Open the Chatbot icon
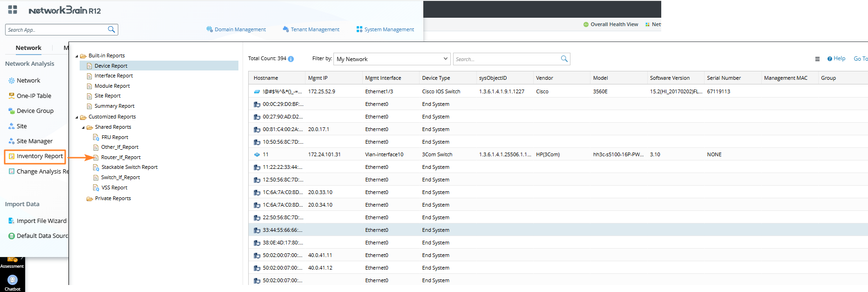The width and height of the screenshot is (868, 292). (13, 280)
